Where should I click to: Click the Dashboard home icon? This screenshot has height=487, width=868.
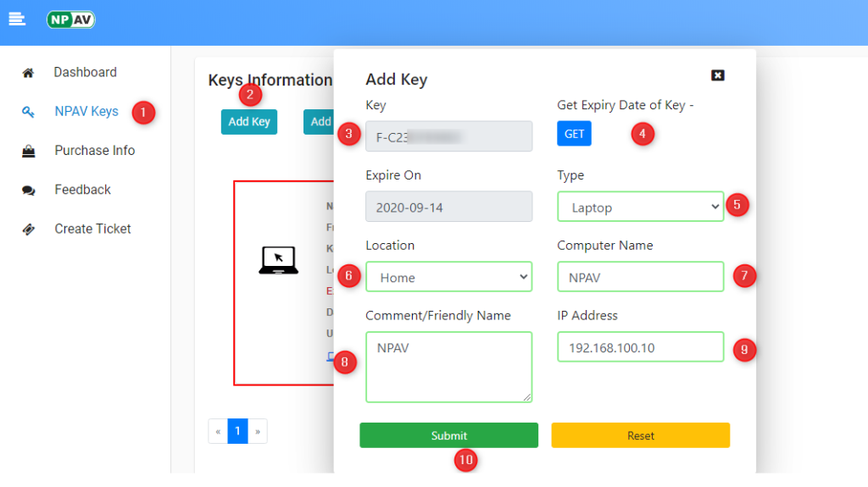28,73
